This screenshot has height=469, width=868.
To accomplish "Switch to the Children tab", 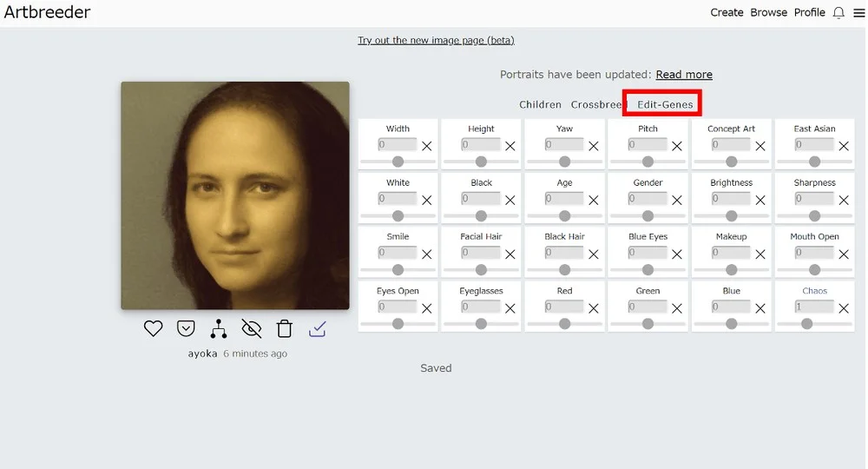I will (540, 104).
